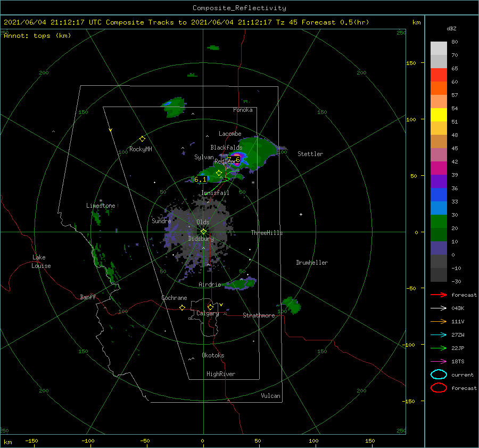
Task: Click the yellow diamond marker near Cochrane
Action: [183, 307]
